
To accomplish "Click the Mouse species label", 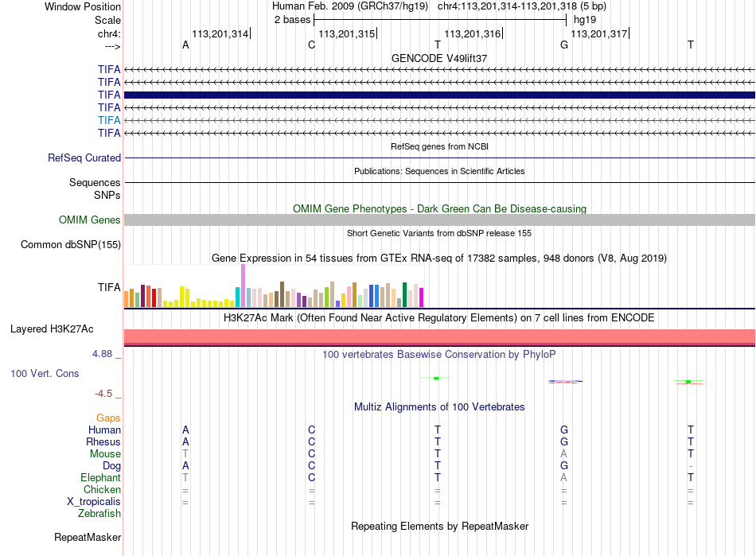I will pyautogui.click(x=105, y=454).
